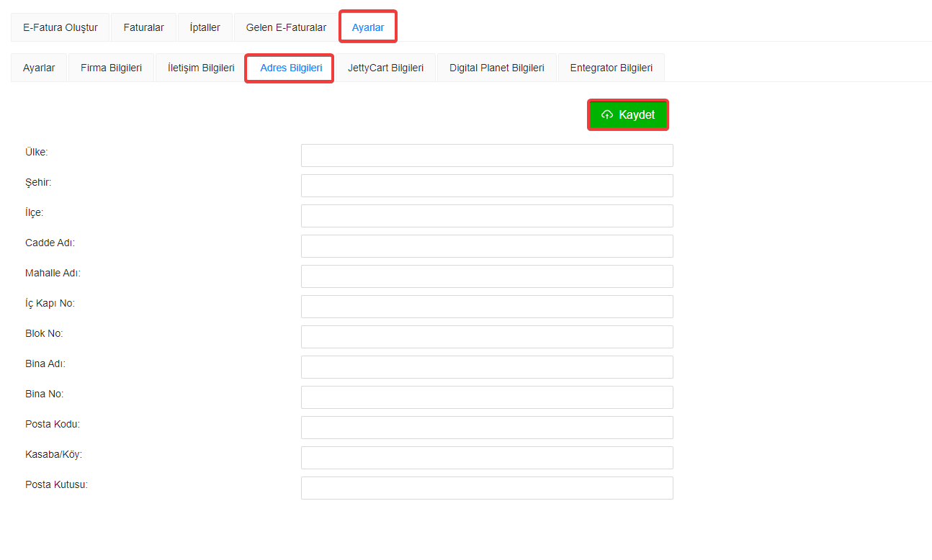Screen dimensions: 932x560
Task: Click the 'Kasaba/Köy:' label
Action: (x=53, y=454)
